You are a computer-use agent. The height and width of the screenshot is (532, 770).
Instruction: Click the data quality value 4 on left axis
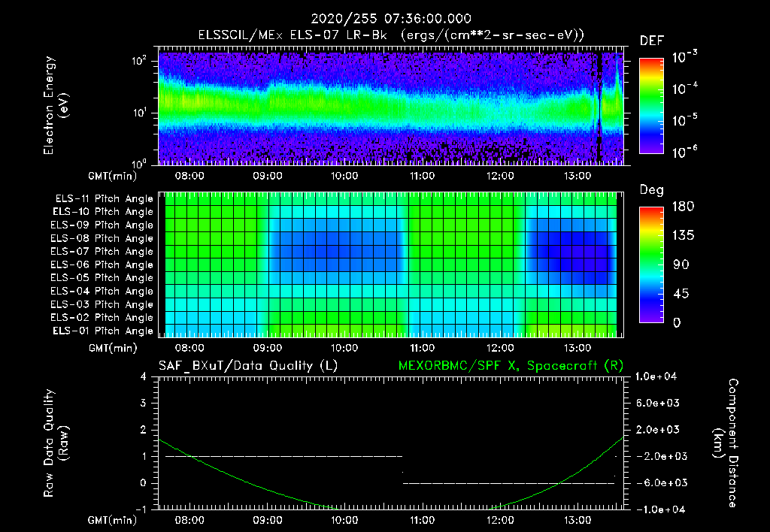(144, 376)
